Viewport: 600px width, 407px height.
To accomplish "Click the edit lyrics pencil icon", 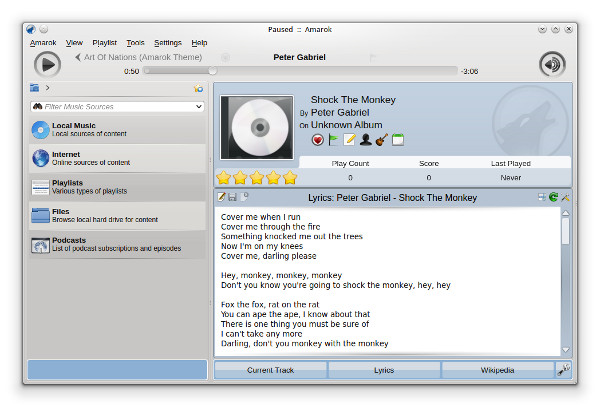I will (222, 197).
